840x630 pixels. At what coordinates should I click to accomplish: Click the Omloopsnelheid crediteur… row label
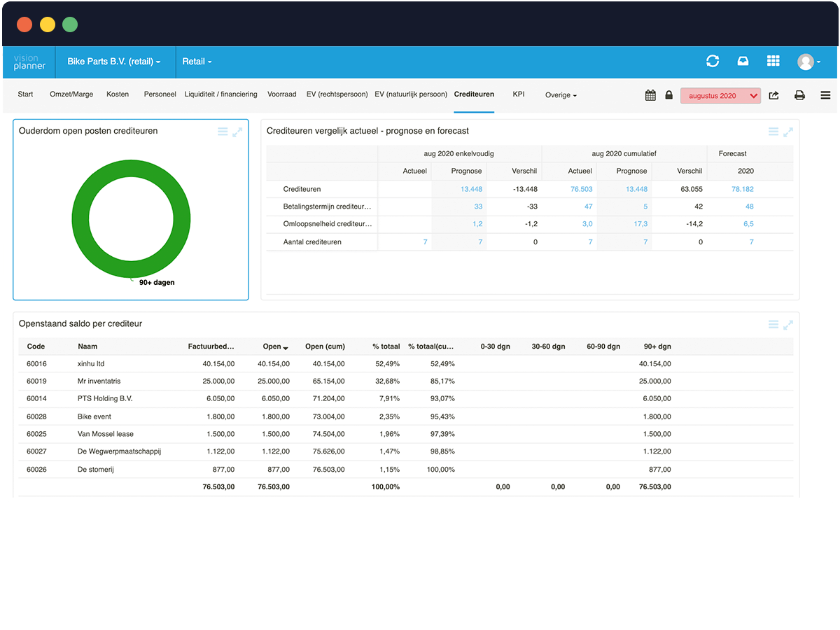coord(327,224)
